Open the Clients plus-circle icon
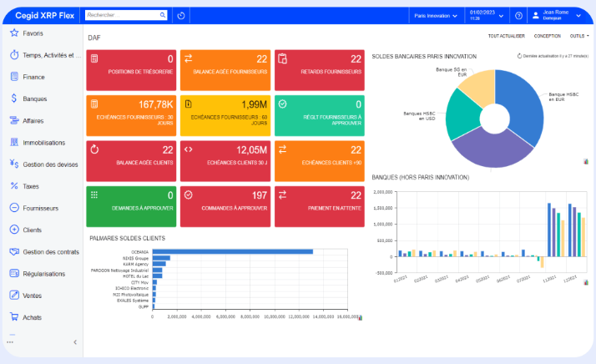The width and height of the screenshot is (596, 364). click(x=14, y=230)
